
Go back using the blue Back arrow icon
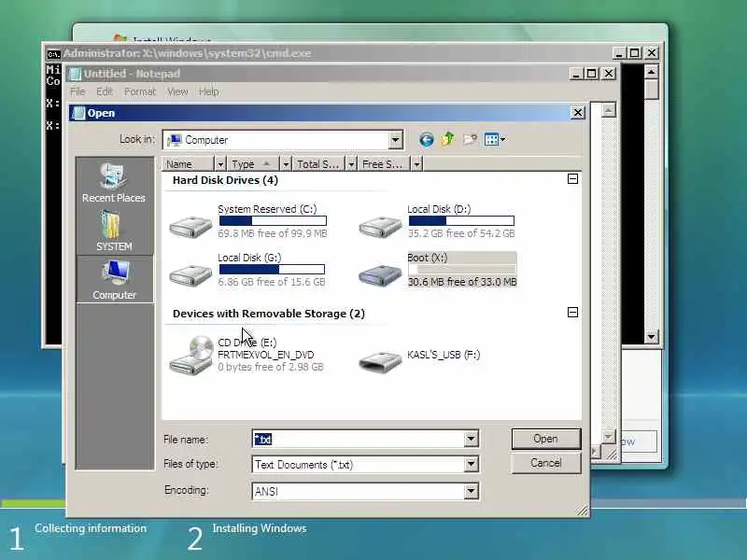pos(427,139)
